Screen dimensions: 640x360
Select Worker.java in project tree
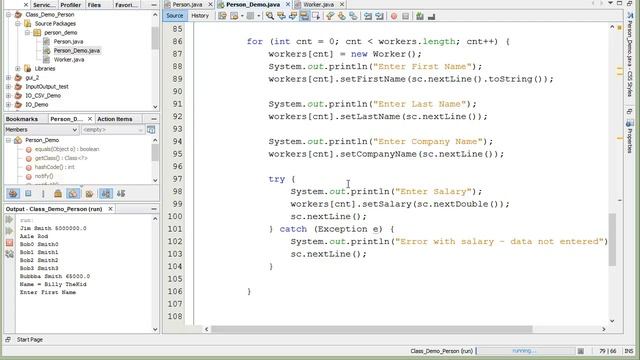69,59
